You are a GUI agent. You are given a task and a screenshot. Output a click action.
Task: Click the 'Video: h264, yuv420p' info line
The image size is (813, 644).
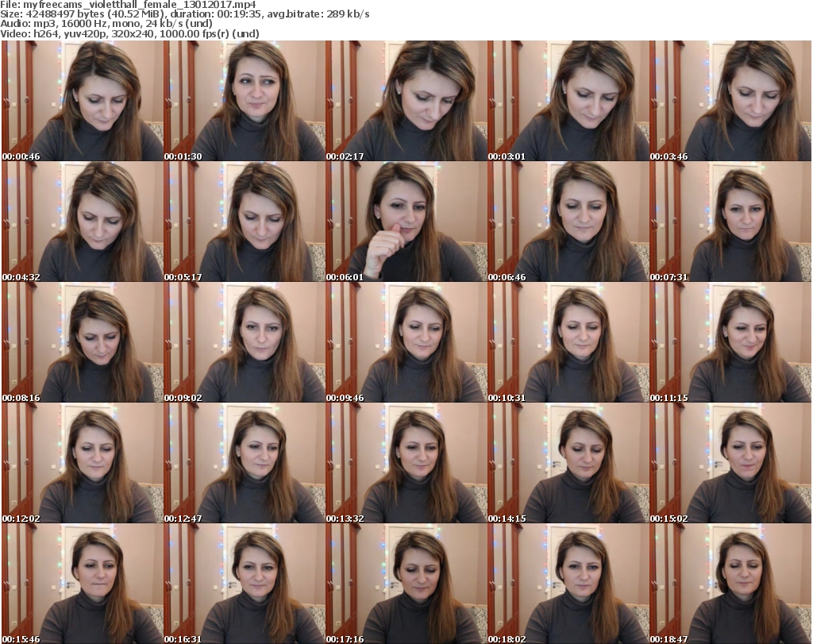coord(129,33)
